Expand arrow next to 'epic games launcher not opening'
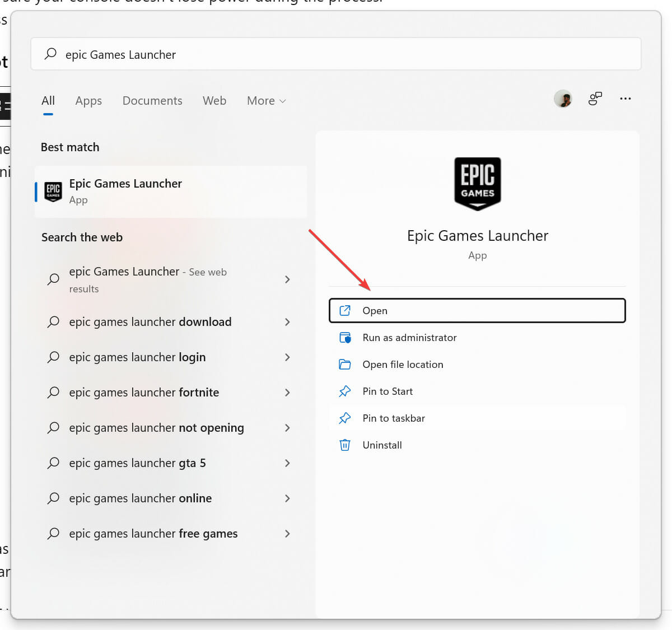 [287, 428]
